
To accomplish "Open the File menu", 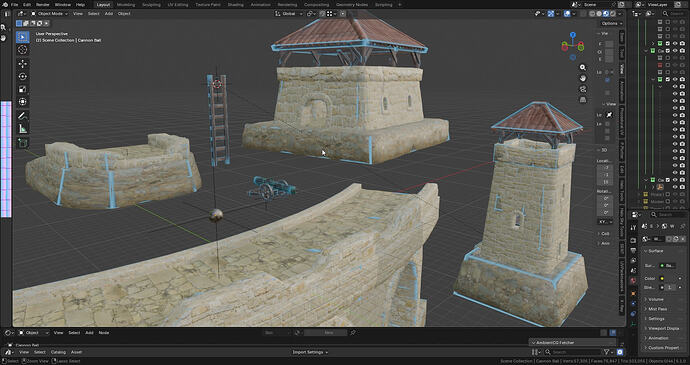I will tap(15, 4).
